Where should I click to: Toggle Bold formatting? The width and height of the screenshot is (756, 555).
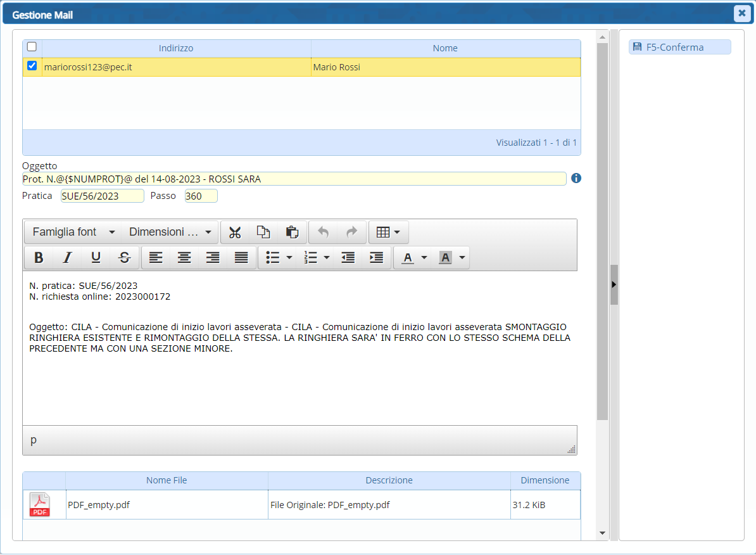(39, 258)
